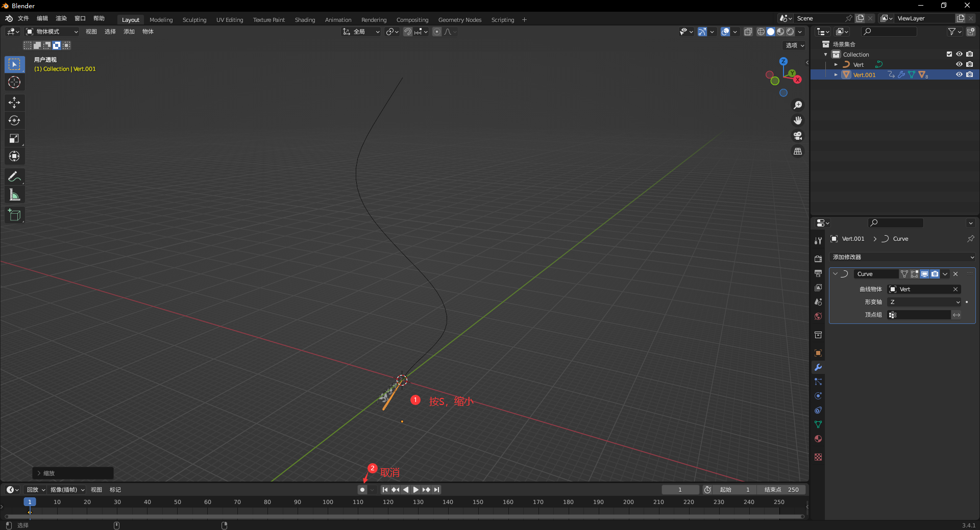Open the Object properties tab
980x530 pixels.
click(x=818, y=353)
